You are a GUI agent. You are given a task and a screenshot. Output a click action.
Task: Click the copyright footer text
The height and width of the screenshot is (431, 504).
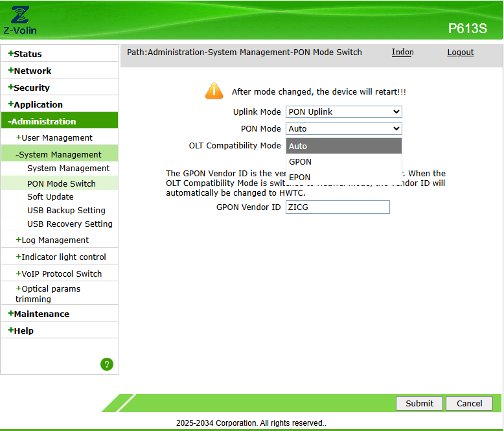(x=251, y=423)
